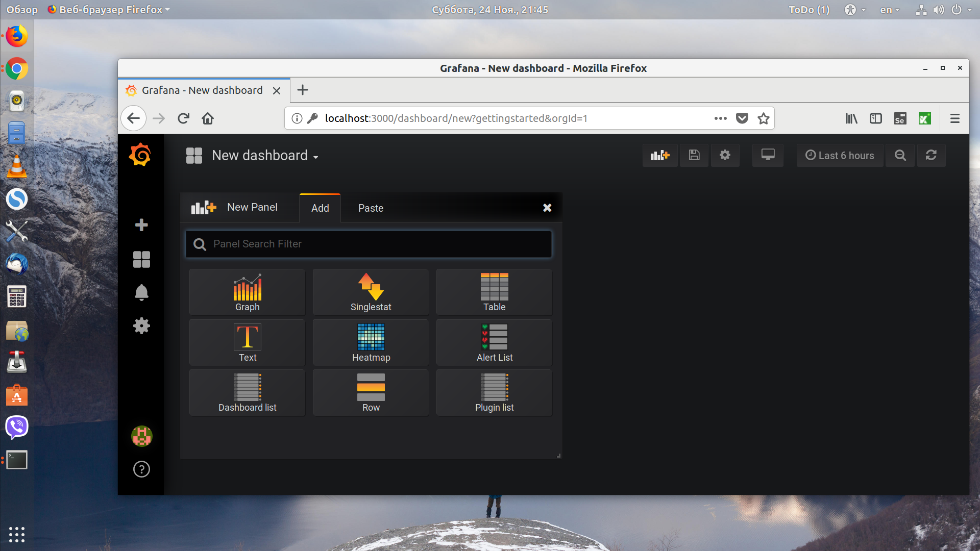Add an Alert List panel
980x551 pixels.
click(494, 342)
